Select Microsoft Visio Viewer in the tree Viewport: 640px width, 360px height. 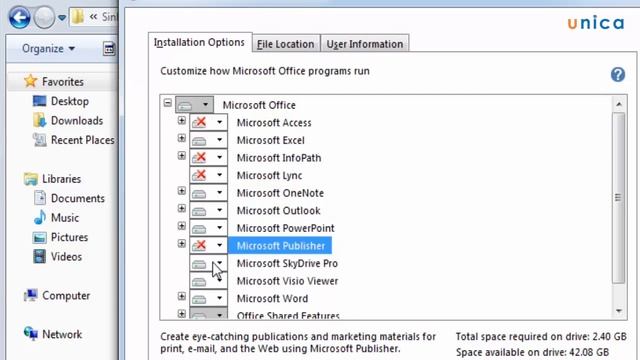pos(287,281)
